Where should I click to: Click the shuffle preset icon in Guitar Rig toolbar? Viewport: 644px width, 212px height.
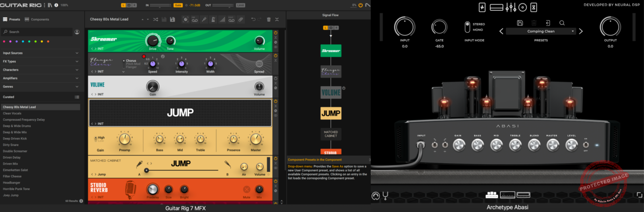155,20
